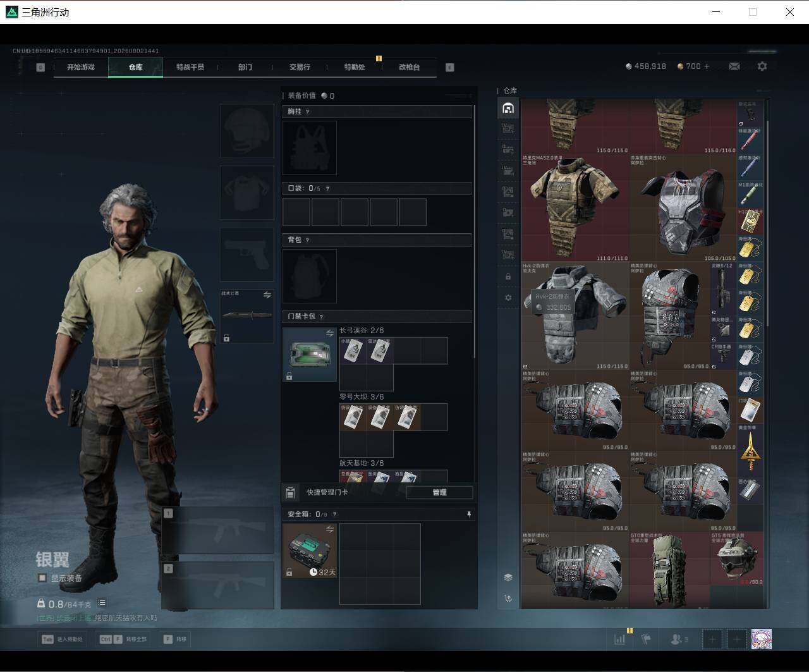The width and height of the screenshot is (809, 672).
Task: Select the keycard case item under 门禁卡包
Action: click(310, 355)
